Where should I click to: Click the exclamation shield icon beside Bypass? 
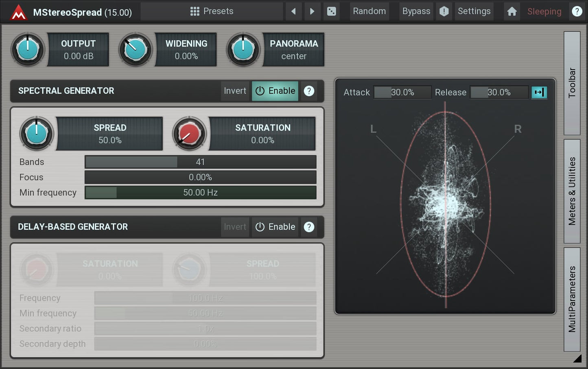click(444, 11)
